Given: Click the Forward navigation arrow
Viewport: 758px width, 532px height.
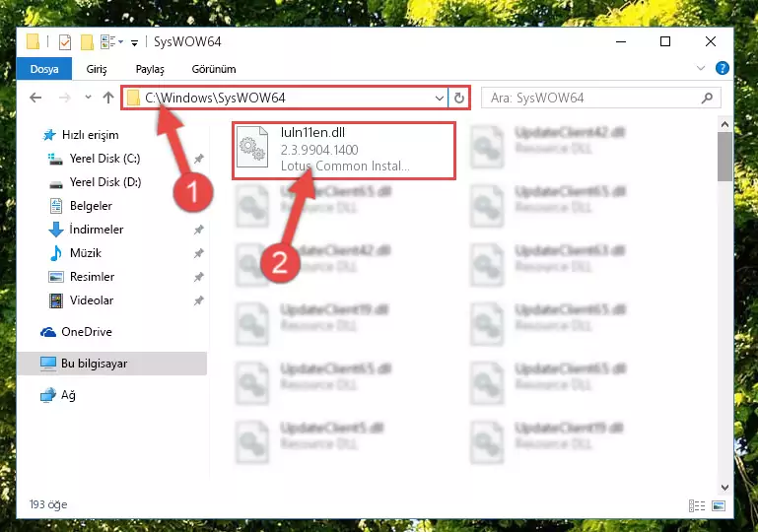Looking at the screenshot, I should click(x=64, y=99).
